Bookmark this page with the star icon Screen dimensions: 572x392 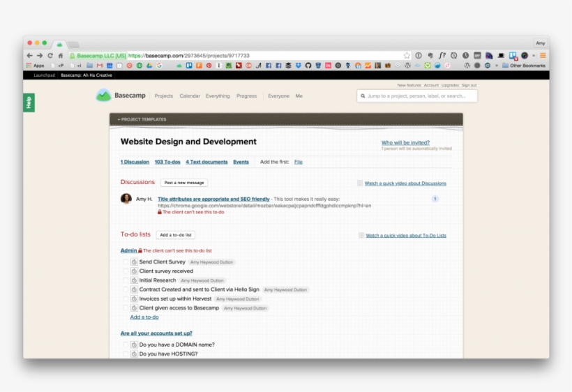[407, 55]
